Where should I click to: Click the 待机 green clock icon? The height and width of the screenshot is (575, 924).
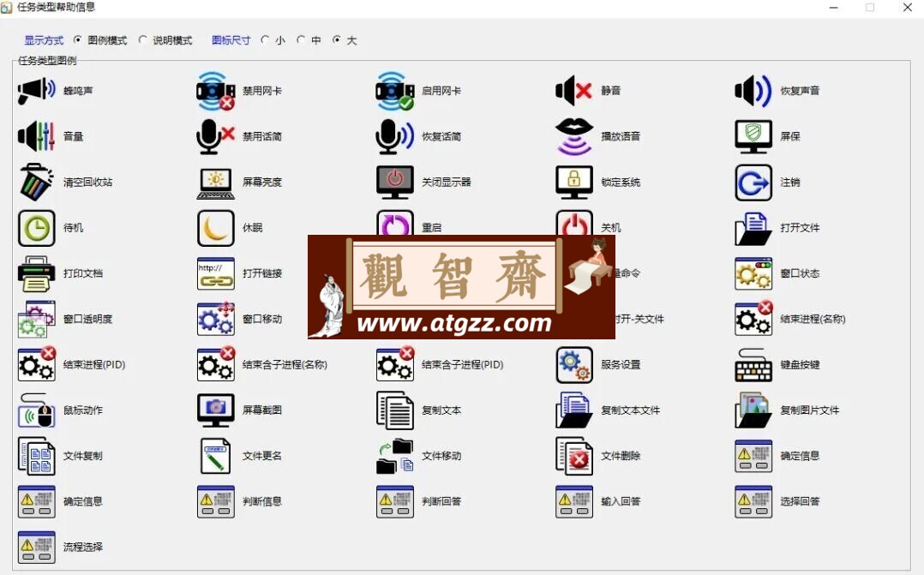point(37,228)
